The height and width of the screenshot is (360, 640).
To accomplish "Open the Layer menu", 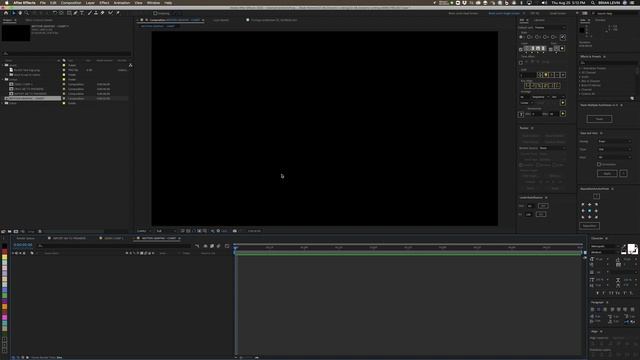I will click(x=90, y=3).
